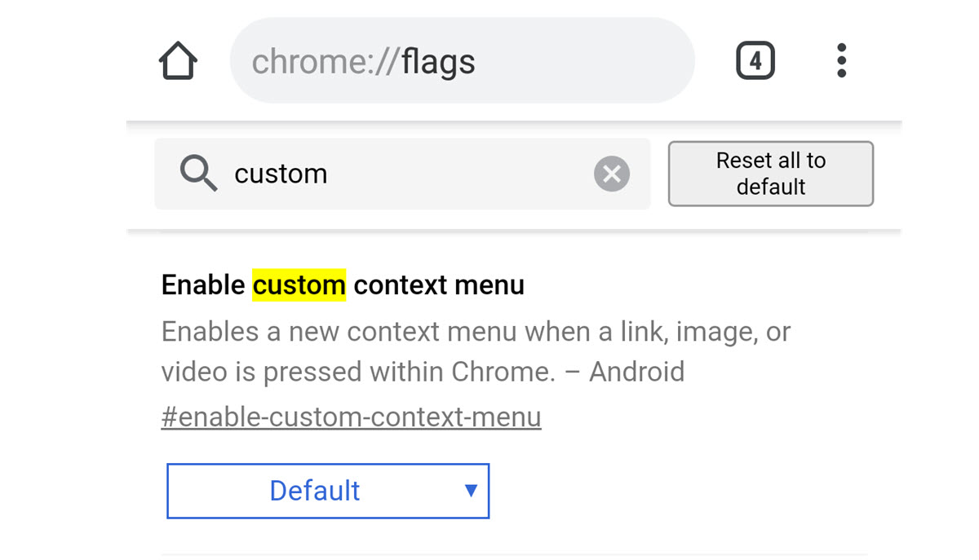Image resolution: width=979 pixels, height=560 pixels.
Task: Click the flag description starting "Enables a new"
Action: [x=476, y=332]
